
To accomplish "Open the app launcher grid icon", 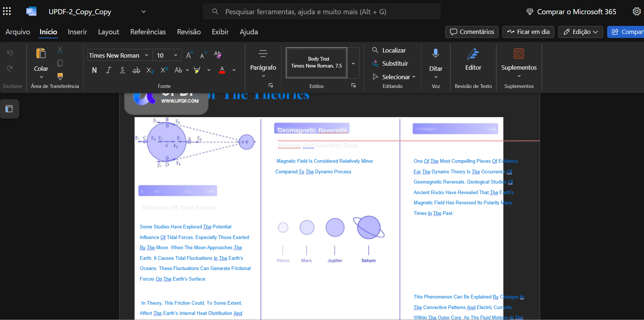I will tap(7, 11).
